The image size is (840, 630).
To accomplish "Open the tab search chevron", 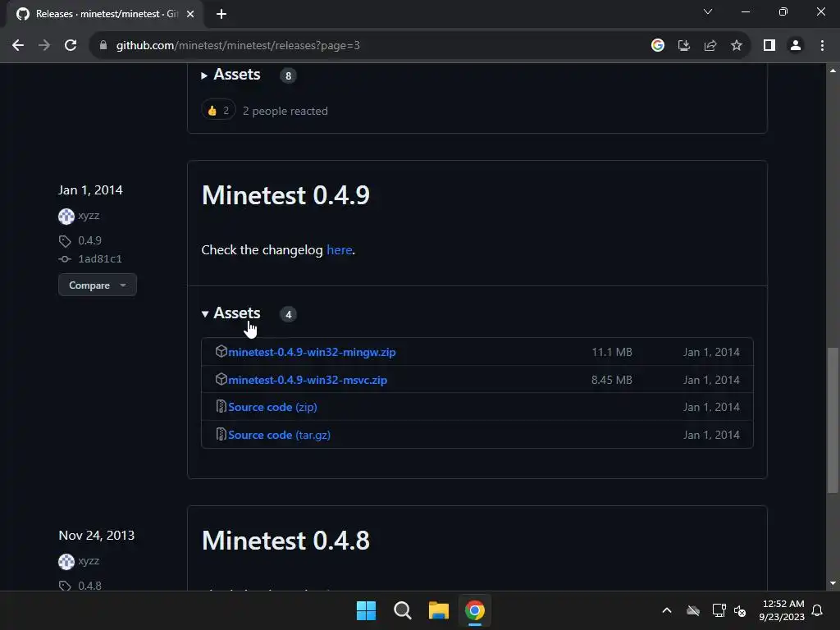I will click(x=708, y=11).
